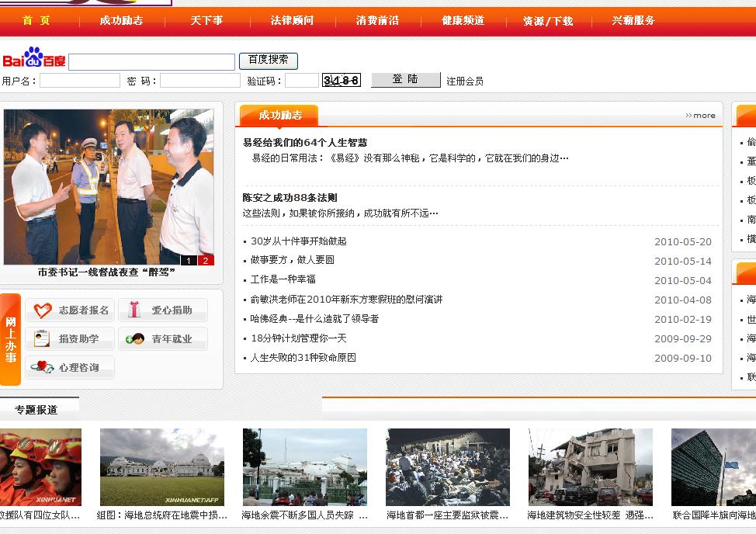
Task: Open article 易经给我们的64个人生智慧
Action: tap(305, 143)
